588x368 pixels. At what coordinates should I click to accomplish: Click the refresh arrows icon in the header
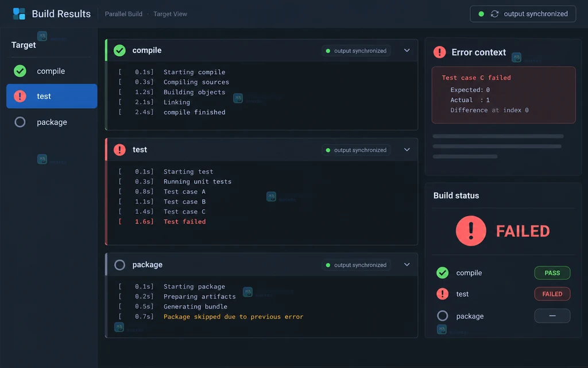click(494, 14)
